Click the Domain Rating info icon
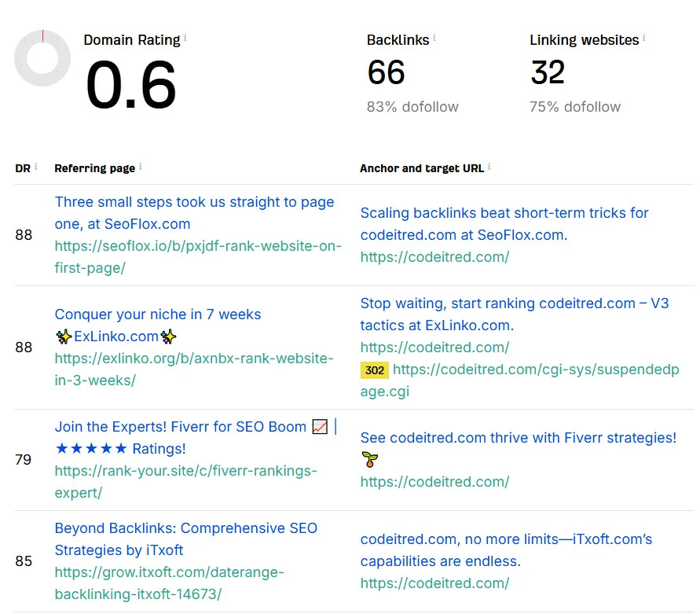This screenshot has height=614, width=700. coord(185,38)
